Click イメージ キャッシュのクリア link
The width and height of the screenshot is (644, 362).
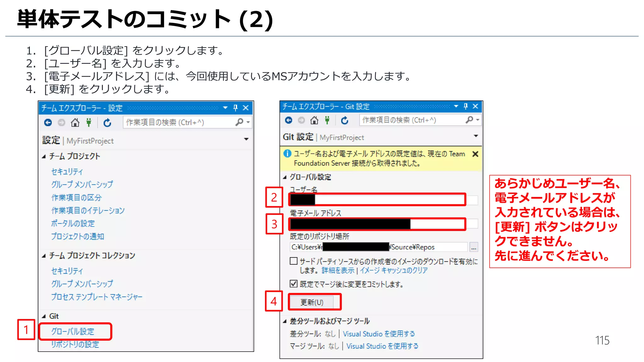[394, 270]
